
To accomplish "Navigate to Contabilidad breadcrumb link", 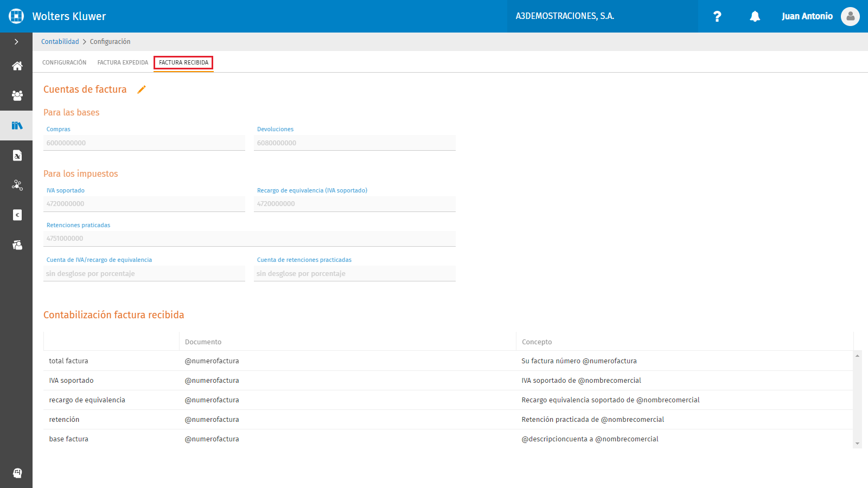I will pos(60,42).
